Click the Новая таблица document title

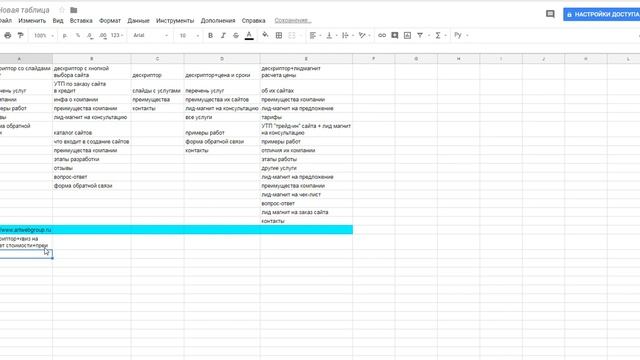point(24,10)
